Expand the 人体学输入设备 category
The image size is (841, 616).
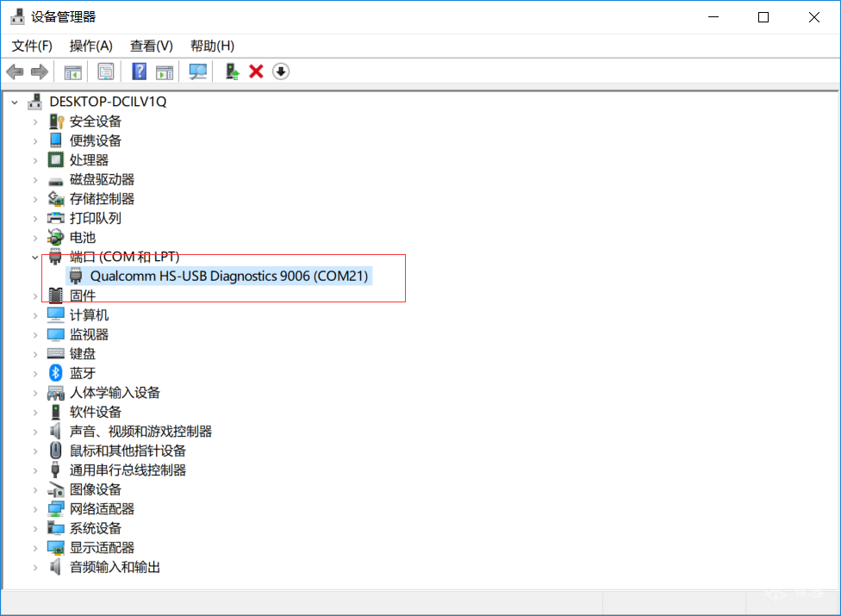(x=35, y=393)
